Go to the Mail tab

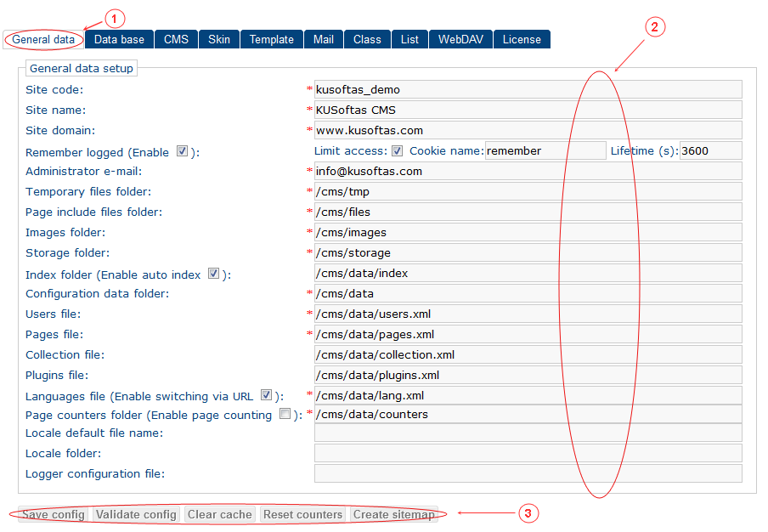(324, 40)
